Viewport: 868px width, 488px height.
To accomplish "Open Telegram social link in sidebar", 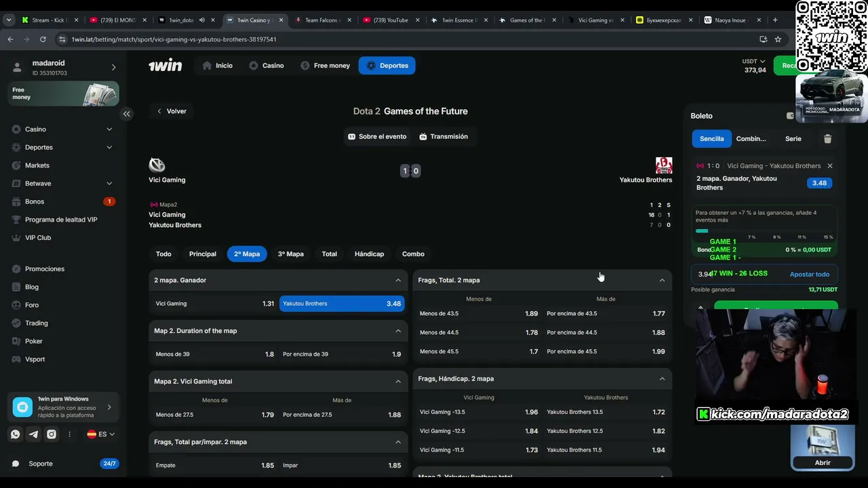I will pyautogui.click(x=33, y=434).
